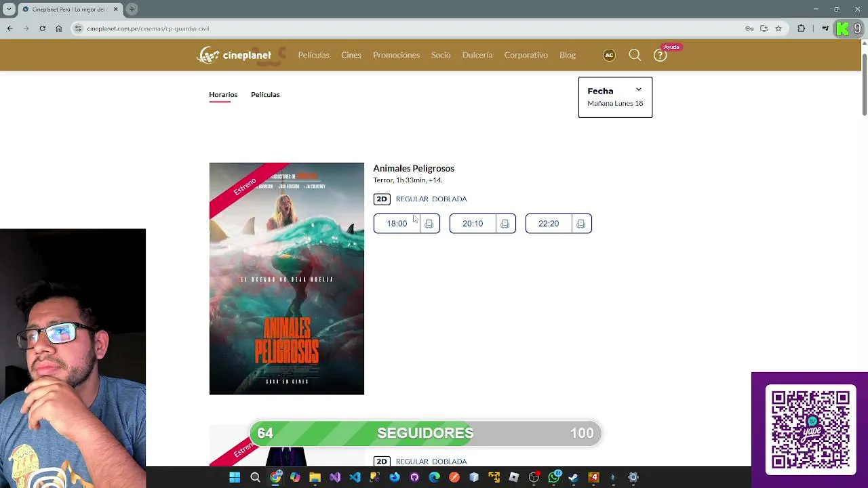Open the saved passwords key icon
868x488 pixels.
point(749,28)
